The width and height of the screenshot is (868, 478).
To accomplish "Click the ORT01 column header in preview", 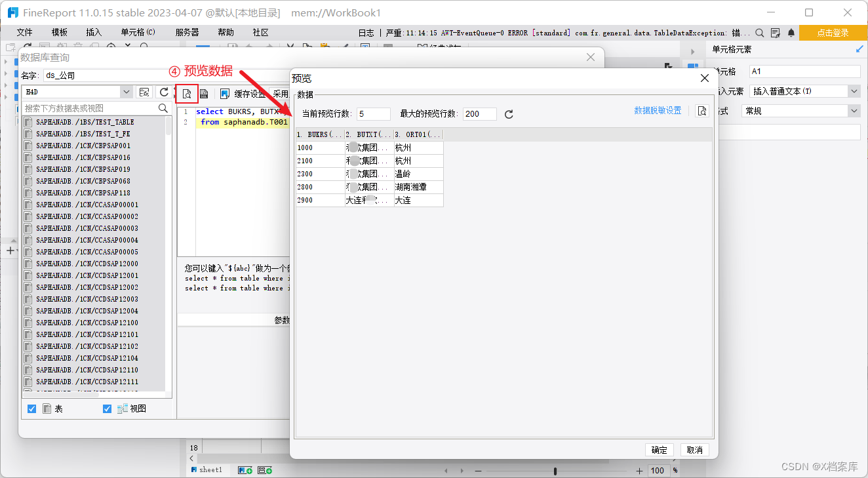I will [418, 134].
